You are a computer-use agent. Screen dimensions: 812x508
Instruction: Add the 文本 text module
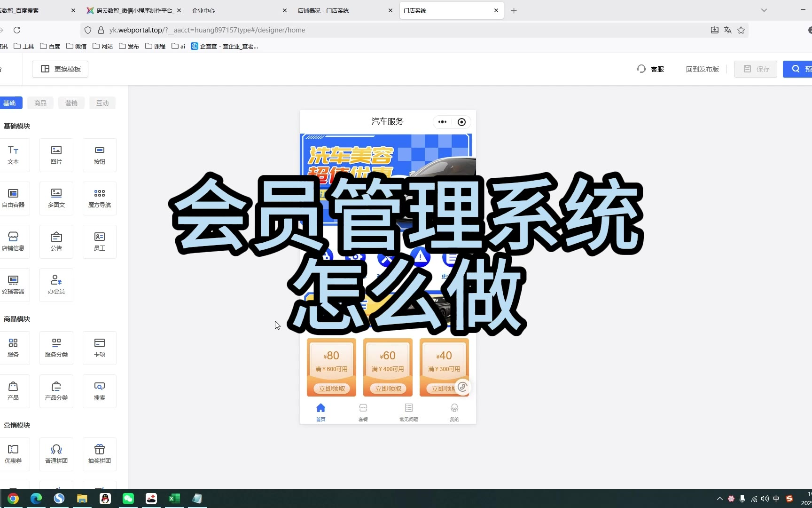click(13, 155)
